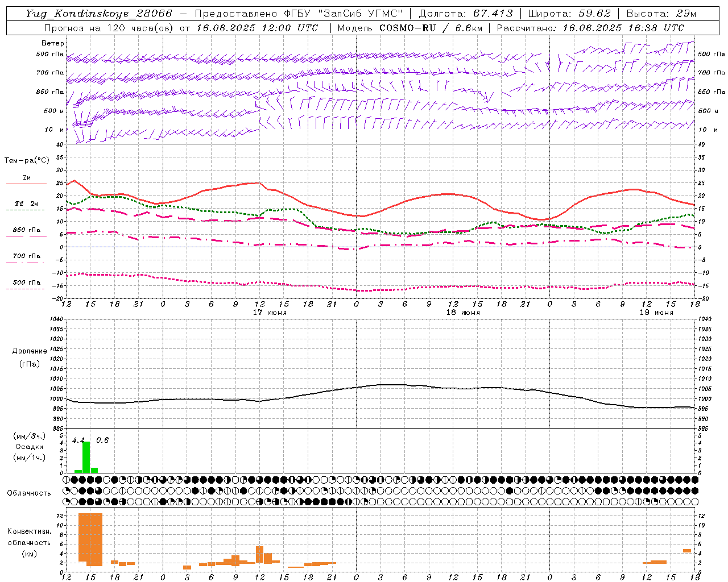Image resolution: width=728 pixels, height=582 pixels.
Task: Click the largest orange convective cloud bar
Action: [90, 539]
